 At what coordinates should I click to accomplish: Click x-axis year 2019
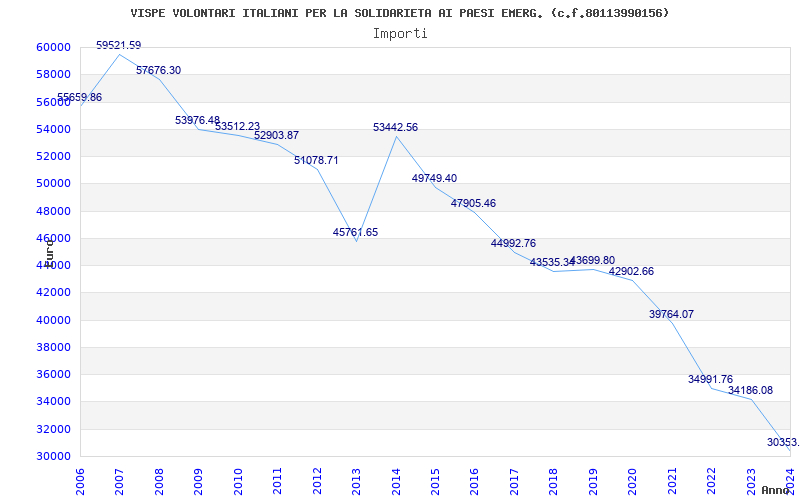coord(593,482)
